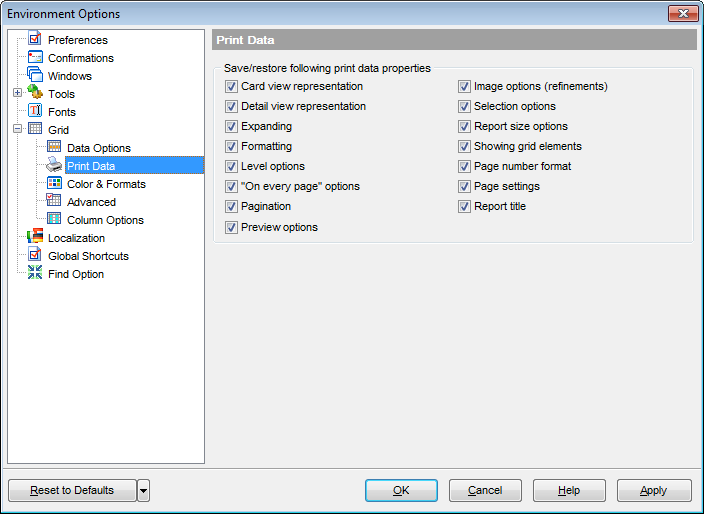
Task: Click the Apply button
Action: point(654,490)
